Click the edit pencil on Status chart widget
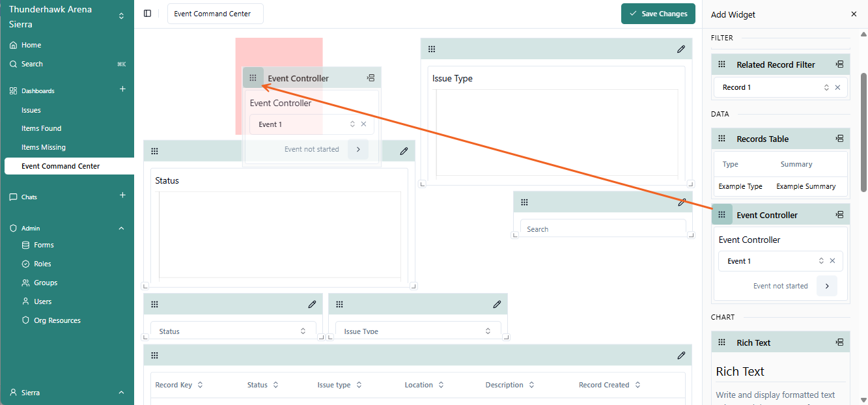868x405 pixels. pyautogui.click(x=404, y=151)
